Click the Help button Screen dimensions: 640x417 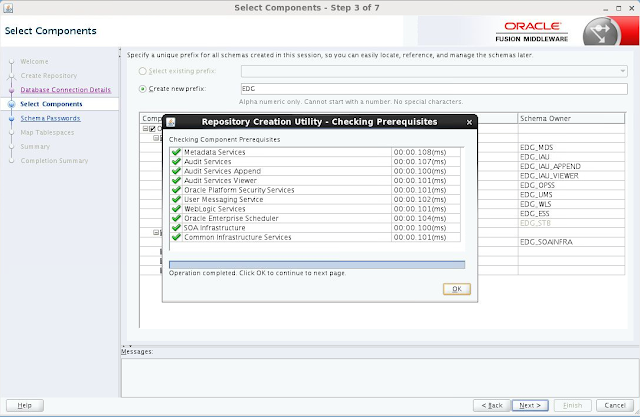(x=24, y=405)
